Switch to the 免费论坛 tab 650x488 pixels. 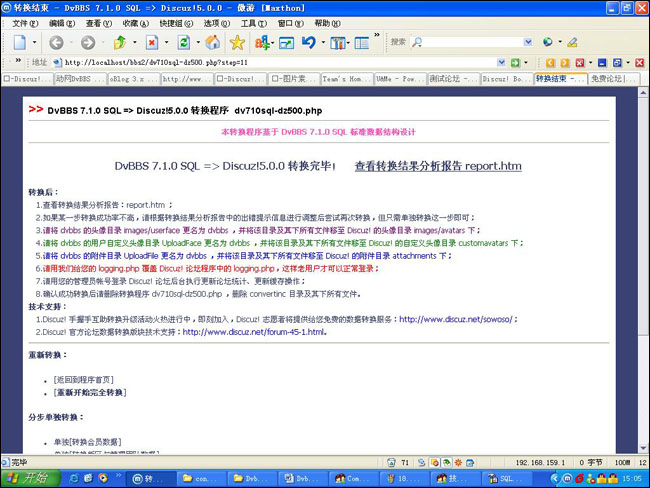tap(614, 79)
